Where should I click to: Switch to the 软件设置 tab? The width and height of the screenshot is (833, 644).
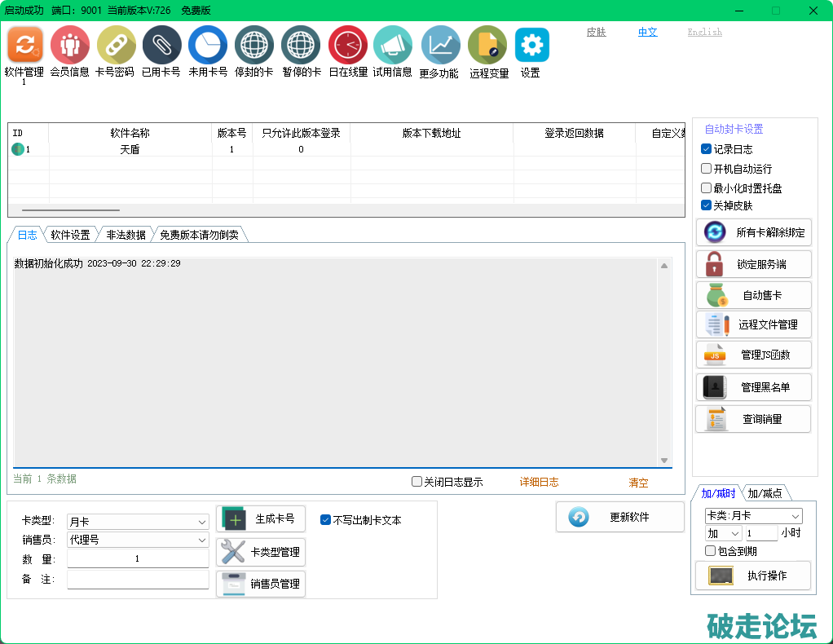(70, 235)
